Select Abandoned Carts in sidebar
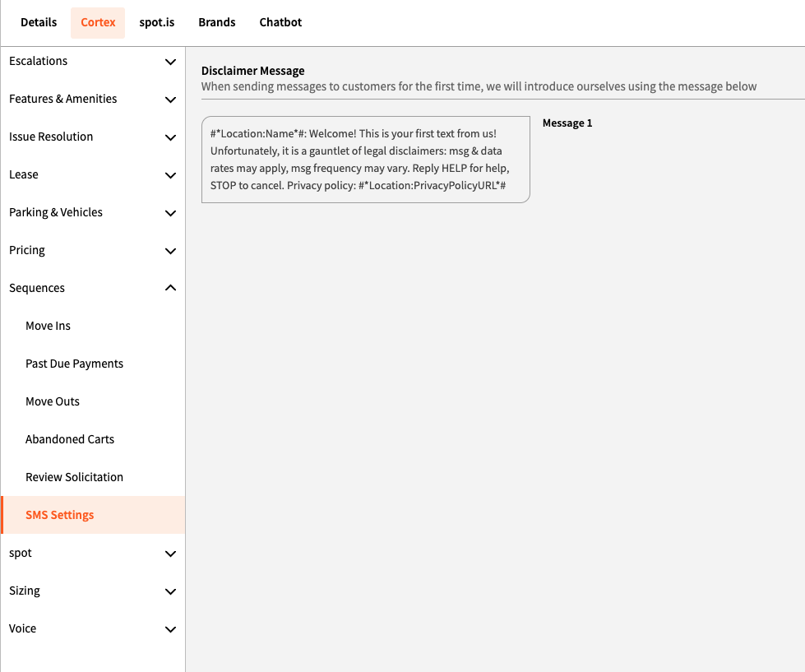 coord(70,439)
